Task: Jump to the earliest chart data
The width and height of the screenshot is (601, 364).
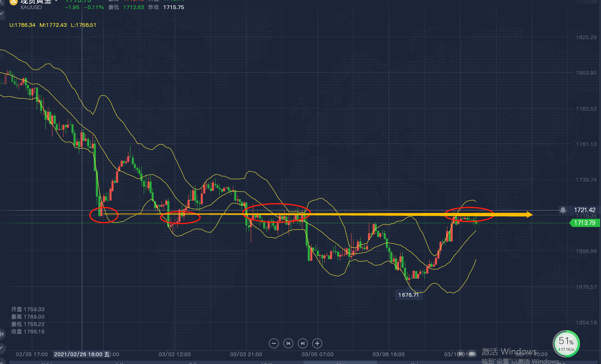Action: coord(288,343)
